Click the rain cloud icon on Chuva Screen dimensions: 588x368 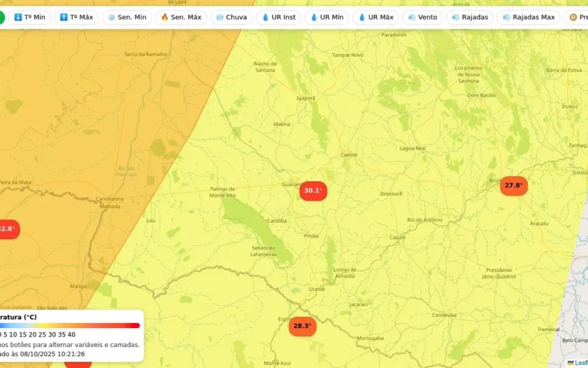[220, 18]
